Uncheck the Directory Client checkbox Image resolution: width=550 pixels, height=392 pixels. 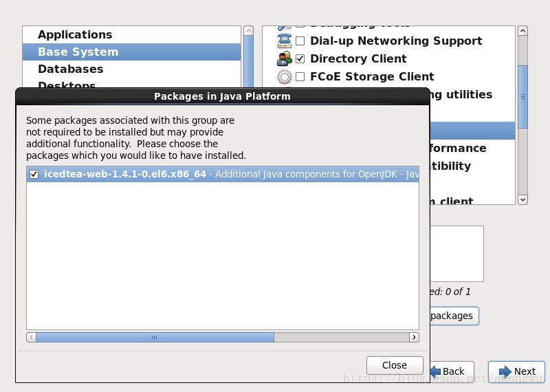point(300,58)
